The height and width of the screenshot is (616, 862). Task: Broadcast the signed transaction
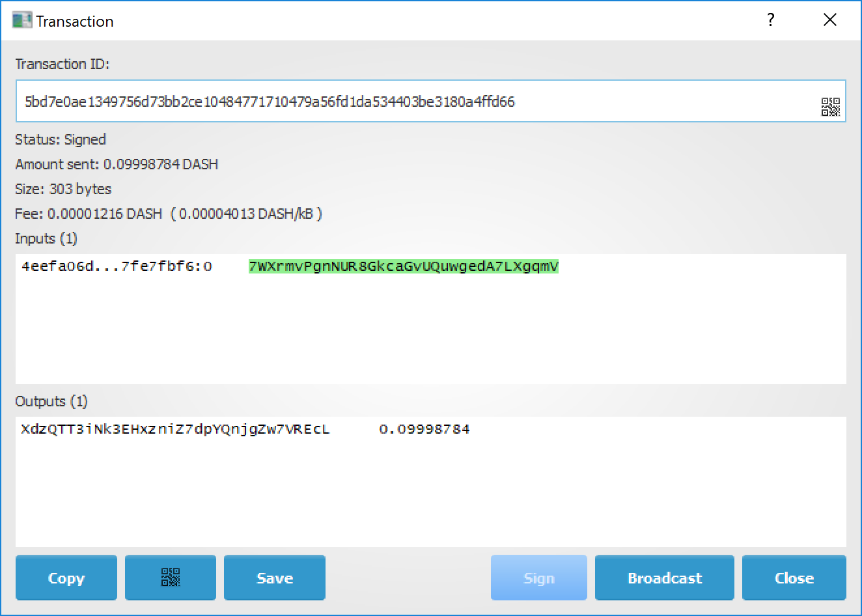pos(664,578)
